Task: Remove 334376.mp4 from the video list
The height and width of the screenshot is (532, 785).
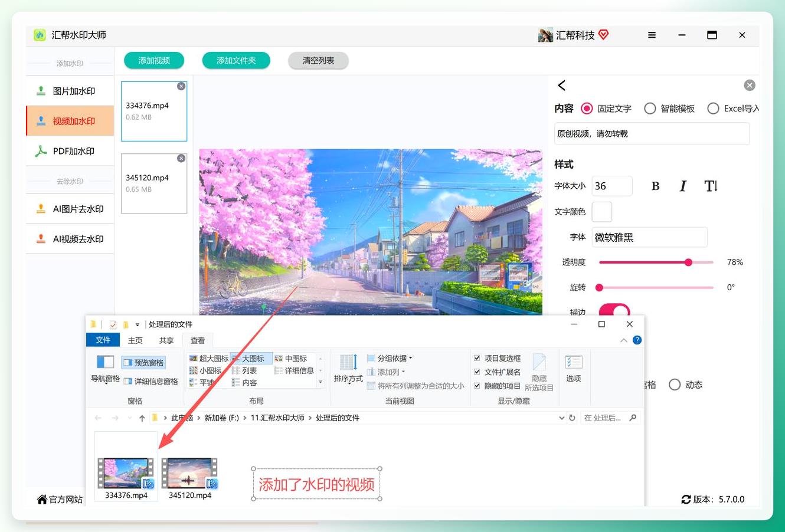Action: (x=181, y=86)
